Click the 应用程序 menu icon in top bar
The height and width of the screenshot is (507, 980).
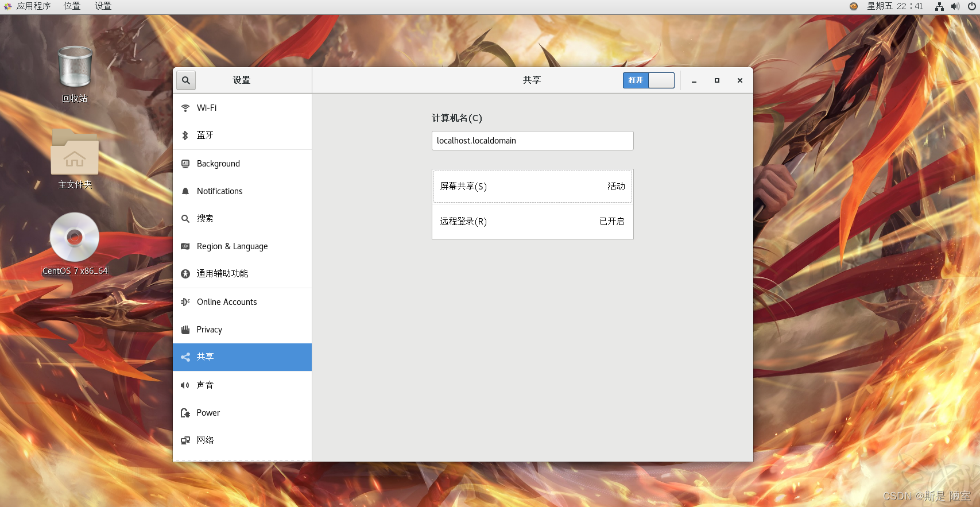(x=8, y=6)
